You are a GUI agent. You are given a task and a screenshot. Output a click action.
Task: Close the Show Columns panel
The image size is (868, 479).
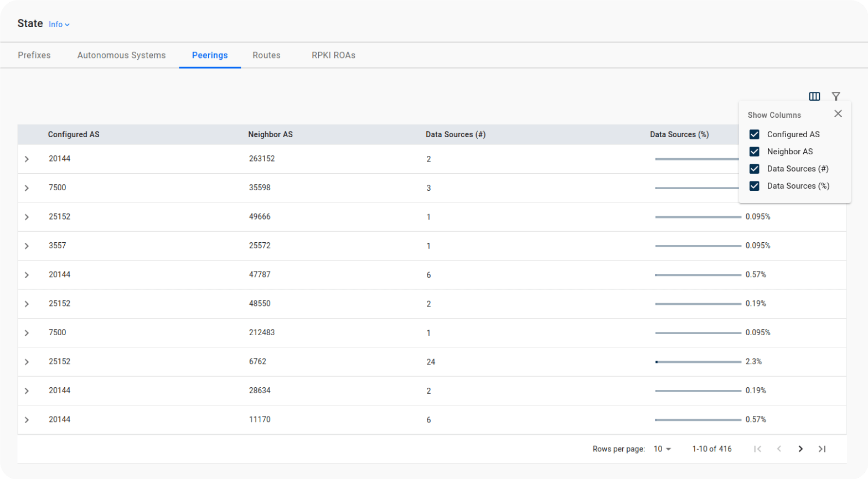[838, 113]
